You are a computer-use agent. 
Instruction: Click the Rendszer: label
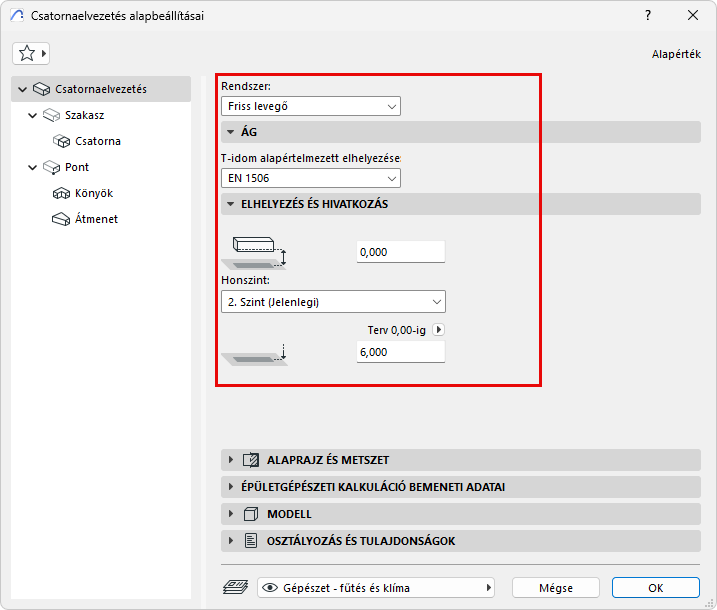pos(246,86)
